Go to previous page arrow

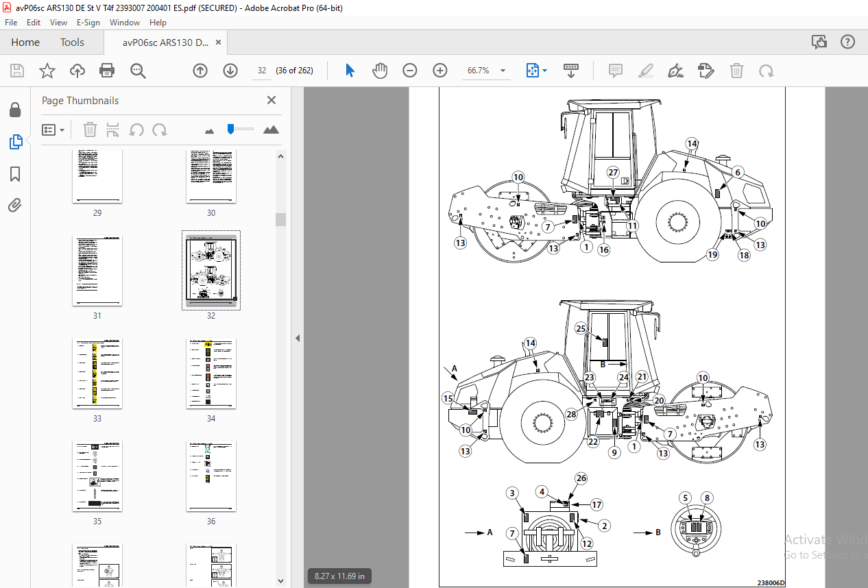click(x=200, y=71)
